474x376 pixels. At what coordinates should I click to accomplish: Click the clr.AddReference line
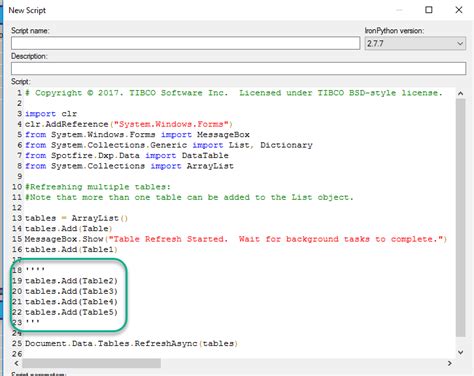tap(129, 124)
